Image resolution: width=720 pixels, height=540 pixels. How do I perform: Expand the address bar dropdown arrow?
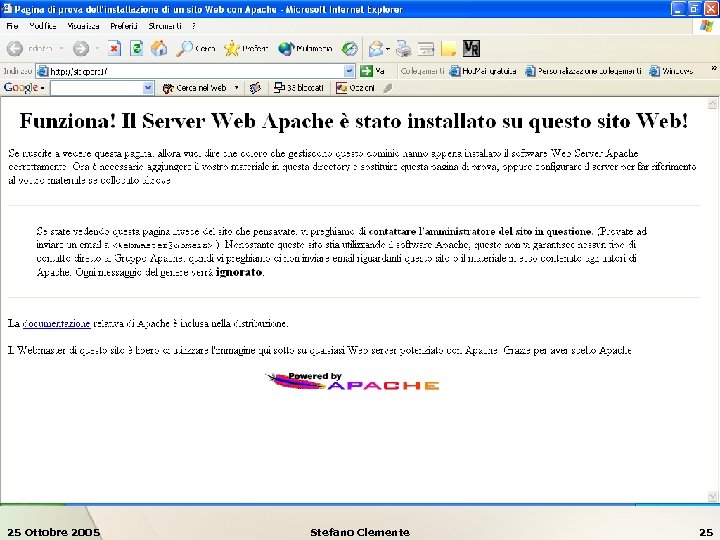click(349, 71)
